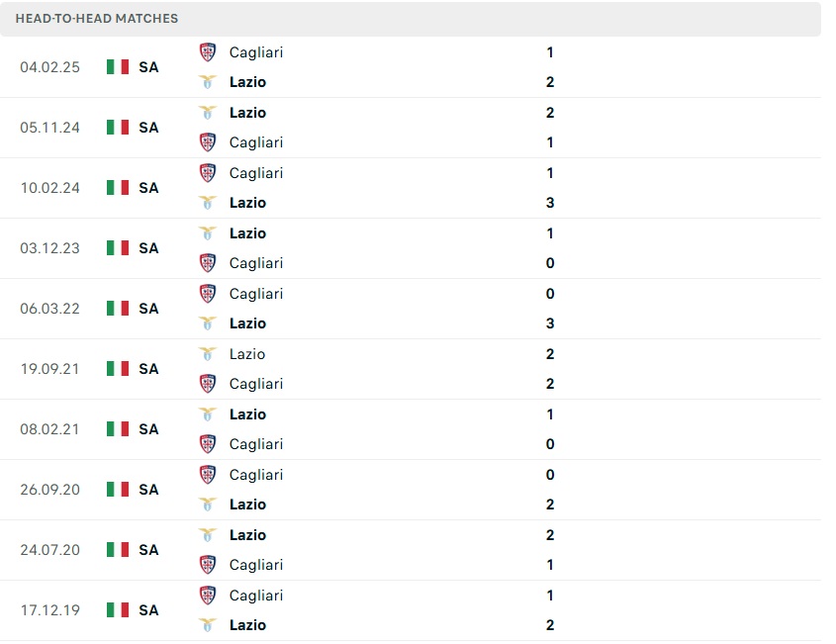
Task: Select the Cagliari badge in the 03.12.23 match
Action: [x=209, y=263]
